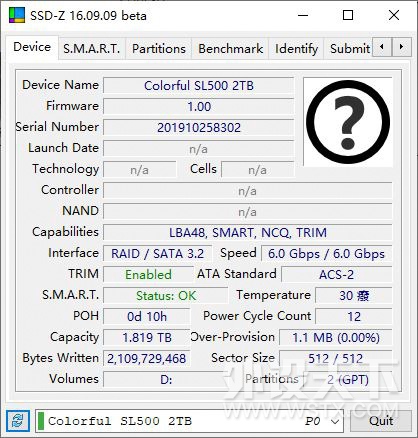Open the drive selection dropdown arrow
The image size is (418, 438).
click(x=335, y=421)
